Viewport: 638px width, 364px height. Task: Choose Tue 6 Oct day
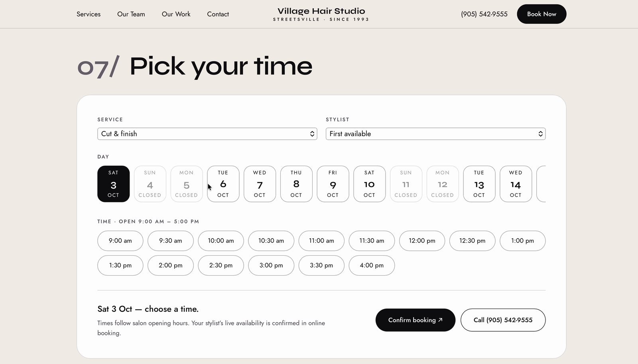click(223, 184)
